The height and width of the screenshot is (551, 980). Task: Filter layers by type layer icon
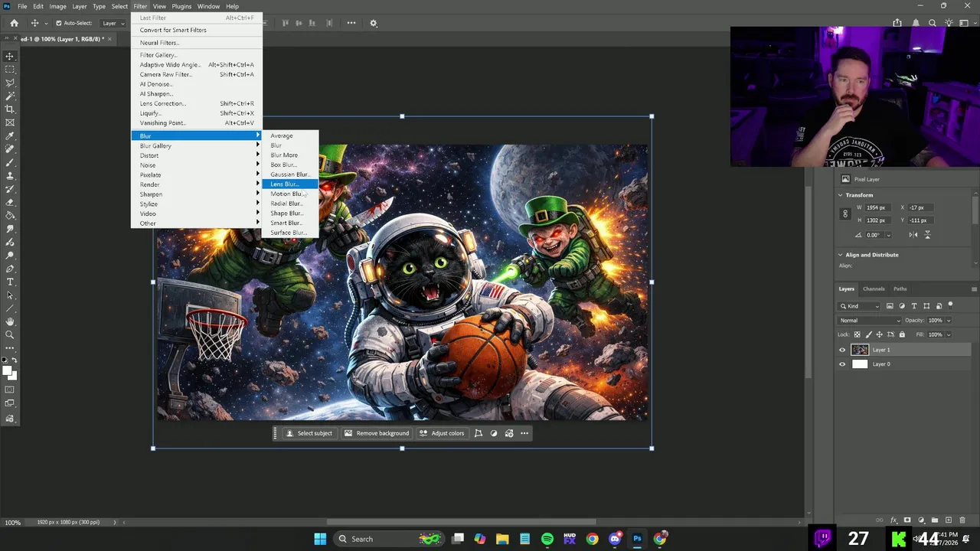914,306
